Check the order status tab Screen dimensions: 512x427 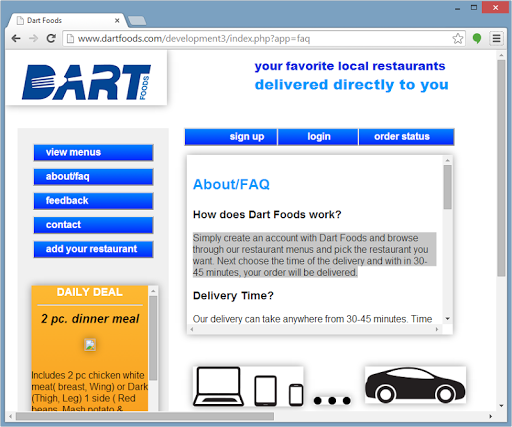click(x=406, y=137)
